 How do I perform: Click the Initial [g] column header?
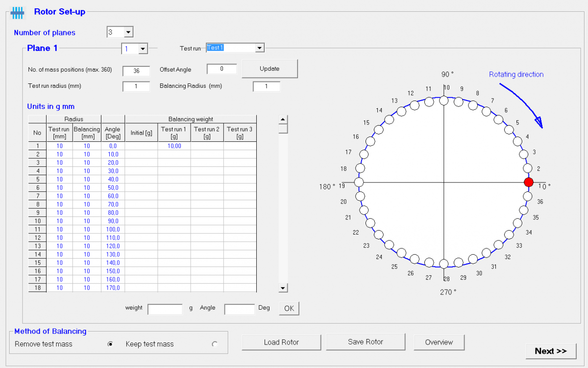coord(142,132)
